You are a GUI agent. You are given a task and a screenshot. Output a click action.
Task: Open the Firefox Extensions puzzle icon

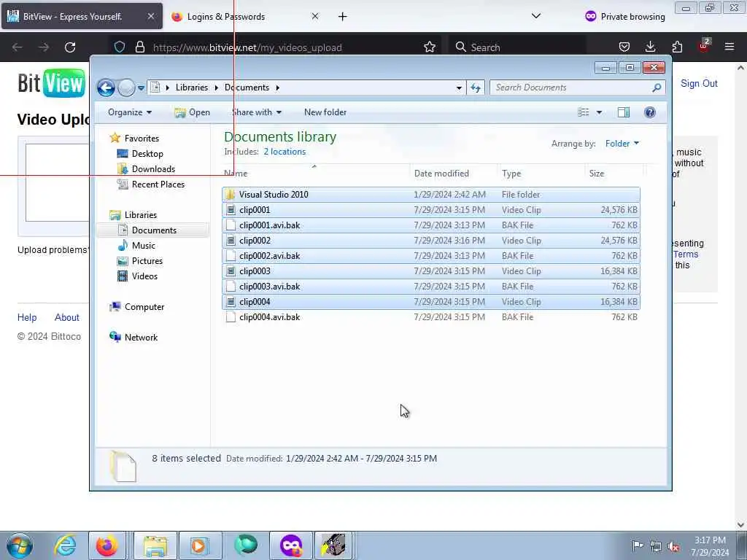(x=677, y=47)
